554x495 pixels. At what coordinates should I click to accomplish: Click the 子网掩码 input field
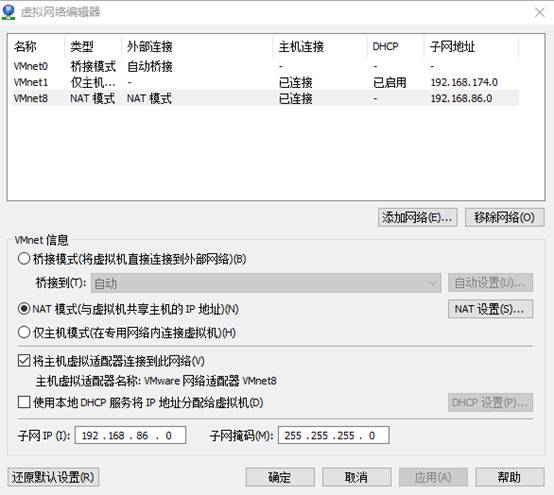click(x=334, y=435)
